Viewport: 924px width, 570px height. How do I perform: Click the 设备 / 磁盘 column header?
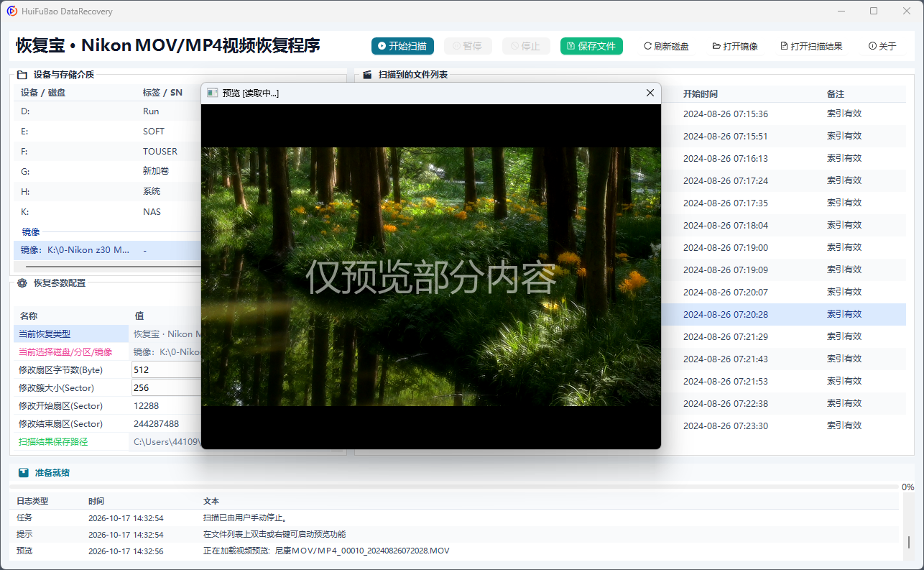[43, 93]
